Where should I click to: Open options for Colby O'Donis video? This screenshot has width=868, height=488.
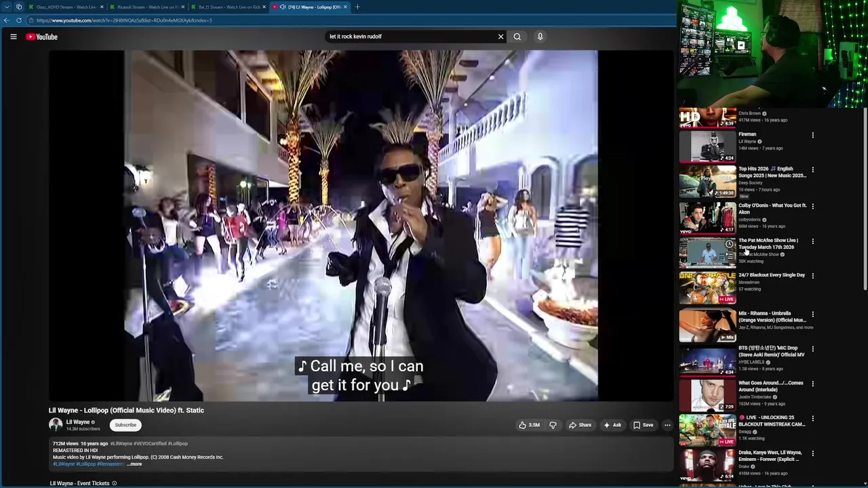coord(812,206)
